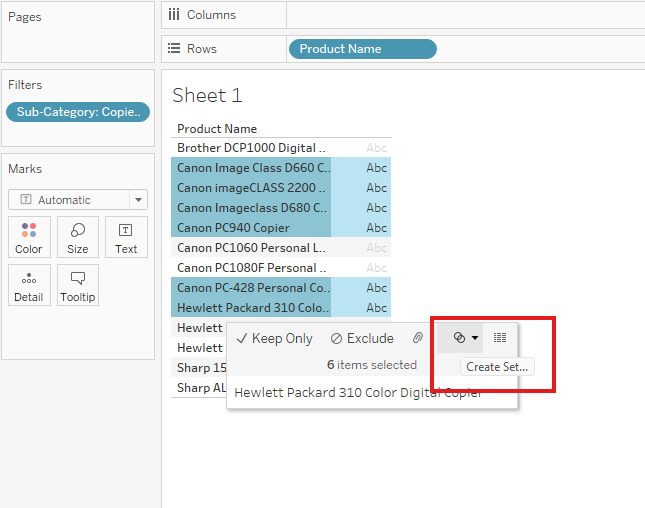Select Hewlett Packard 310 Color row
Screen dimensions: 645x508
point(251,308)
